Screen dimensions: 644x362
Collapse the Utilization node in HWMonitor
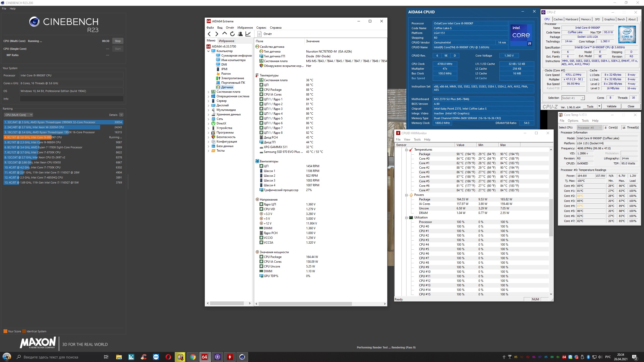pyautogui.click(x=406, y=218)
